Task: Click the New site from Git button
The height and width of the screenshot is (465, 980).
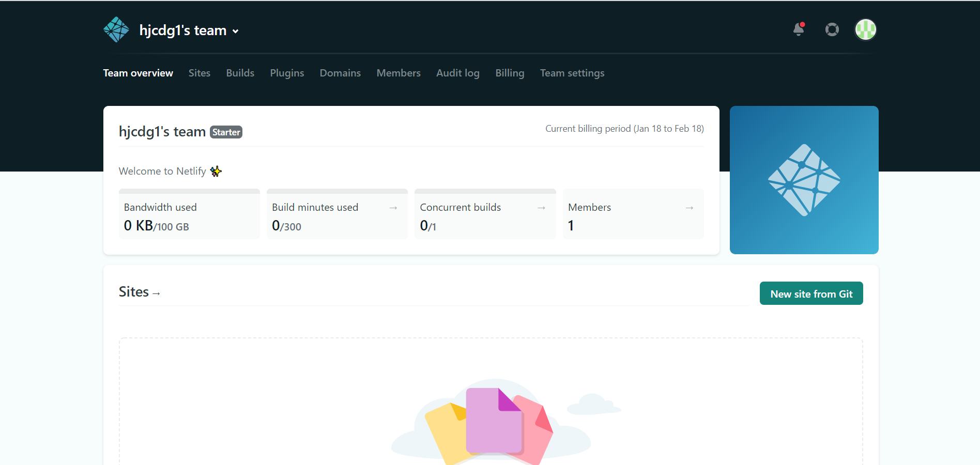Action: click(x=811, y=293)
